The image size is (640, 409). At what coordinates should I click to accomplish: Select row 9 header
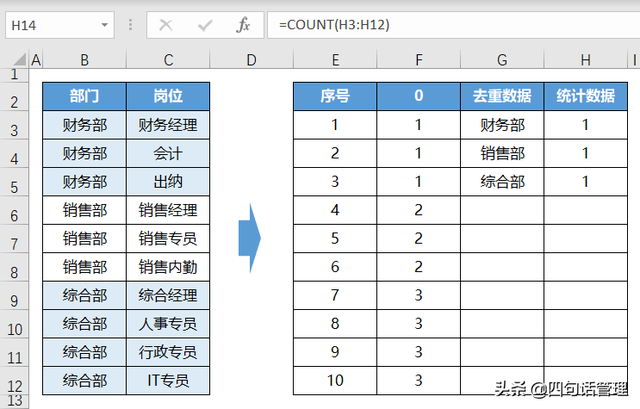click(14, 296)
